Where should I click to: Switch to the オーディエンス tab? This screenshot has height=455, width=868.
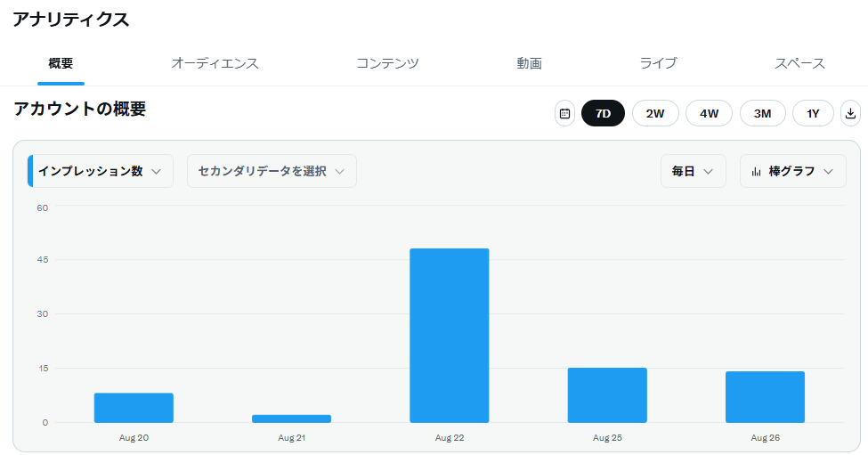[x=215, y=63]
